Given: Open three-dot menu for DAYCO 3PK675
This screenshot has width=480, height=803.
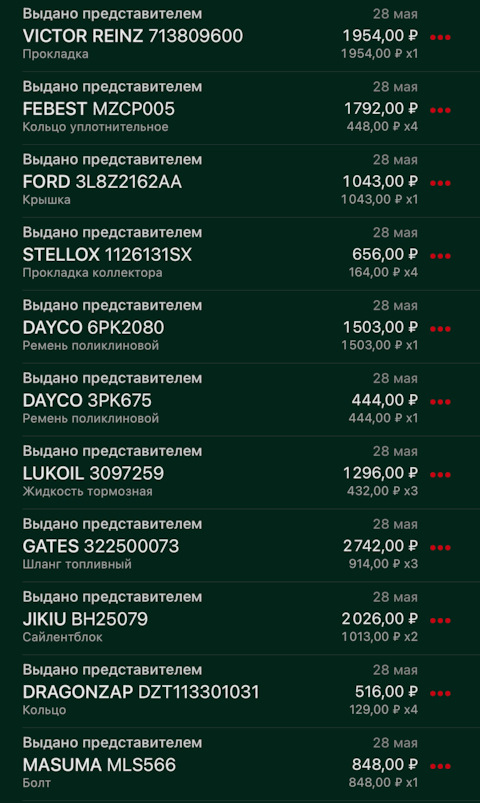Looking at the screenshot, I should pos(440,402).
